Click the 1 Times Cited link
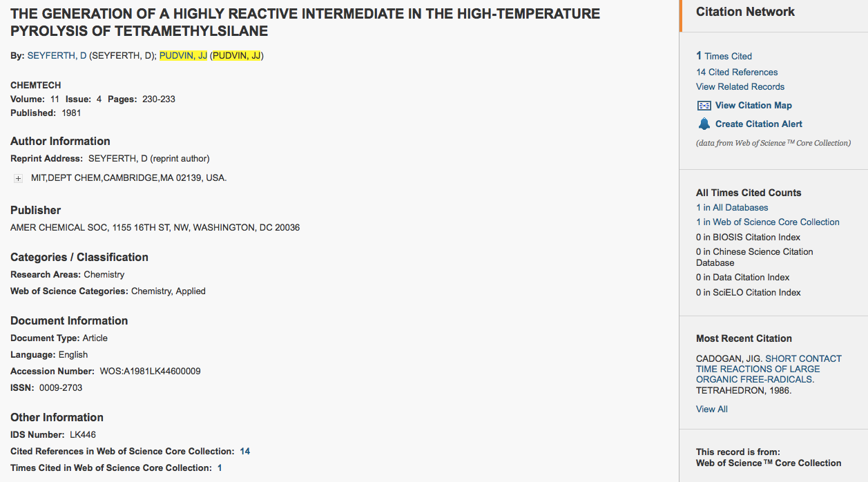 [724, 56]
